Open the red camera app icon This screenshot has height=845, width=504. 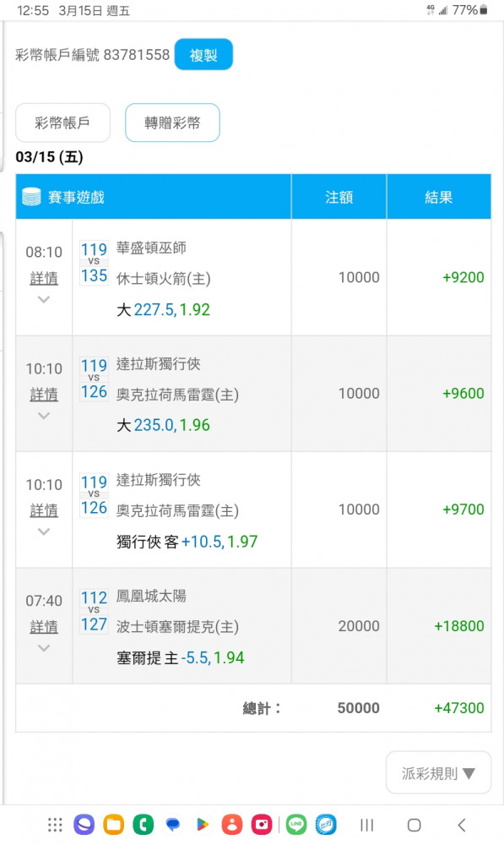pos(262,825)
